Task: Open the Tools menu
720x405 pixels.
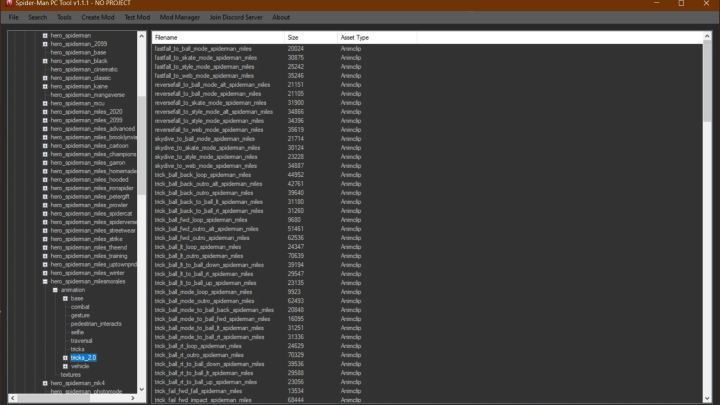Action: click(64, 17)
